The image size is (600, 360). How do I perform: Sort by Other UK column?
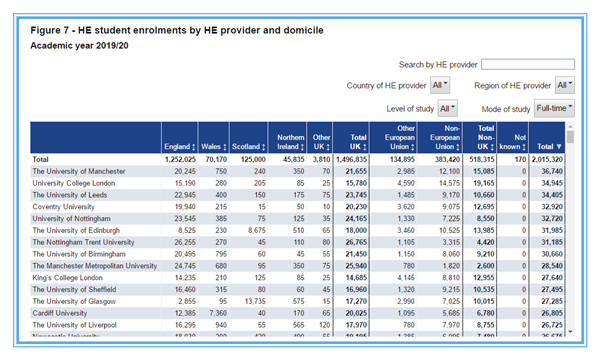328,147
